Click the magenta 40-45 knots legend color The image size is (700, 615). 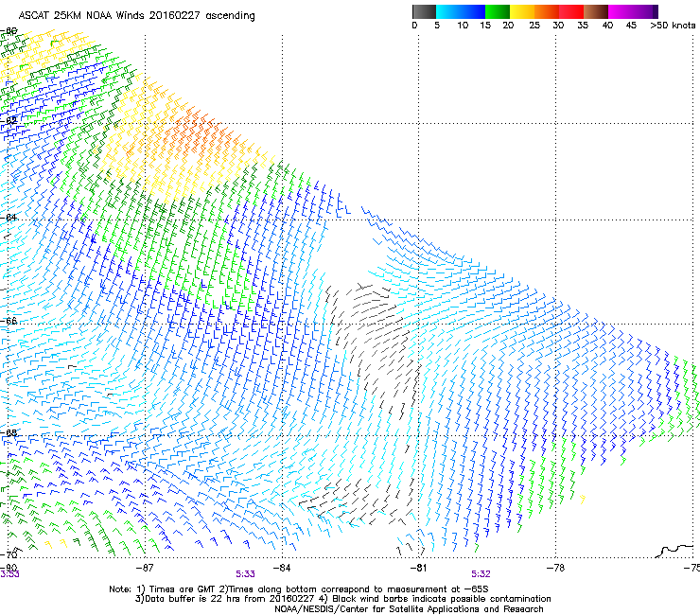621,11
